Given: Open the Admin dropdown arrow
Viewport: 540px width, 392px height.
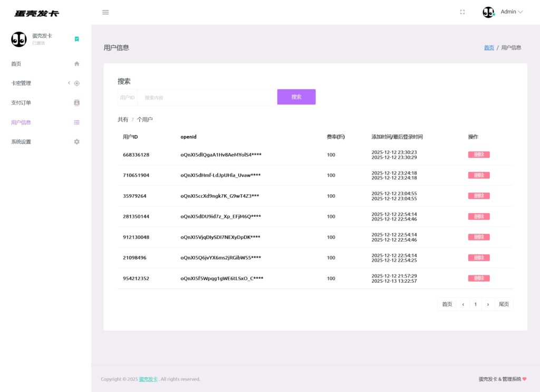Looking at the screenshot, I should [x=520, y=12].
